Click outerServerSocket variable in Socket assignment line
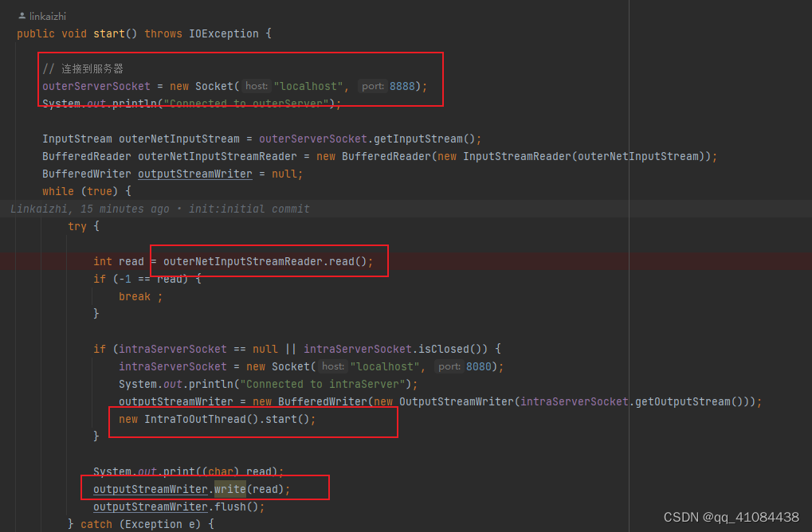This screenshot has width=812, height=532. click(x=96, y=86)
